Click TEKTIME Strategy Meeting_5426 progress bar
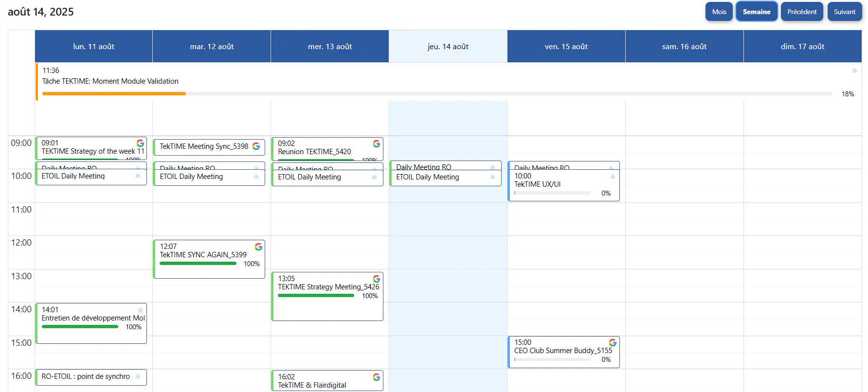868x392 pixels. tap(316, 296)
